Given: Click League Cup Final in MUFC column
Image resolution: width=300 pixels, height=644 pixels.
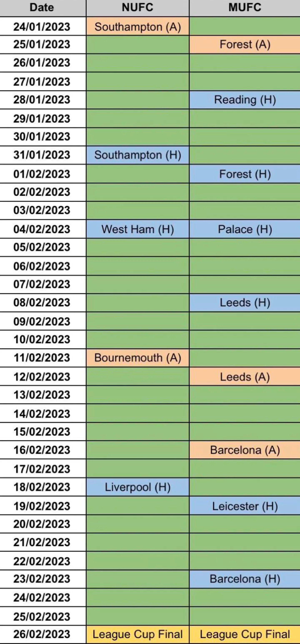Looking at the screenshot, I should pos(245,634).
